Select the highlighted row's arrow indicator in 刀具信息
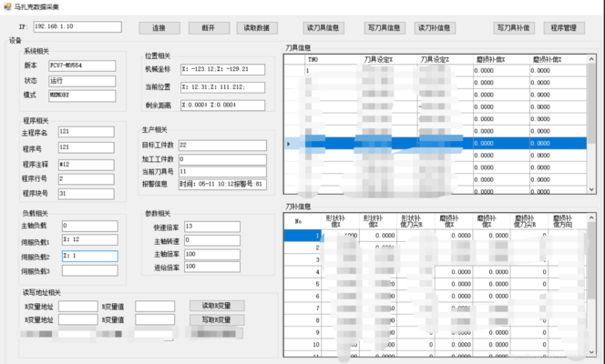The height and width of the screenshot is (364, 605). [290, 143]
